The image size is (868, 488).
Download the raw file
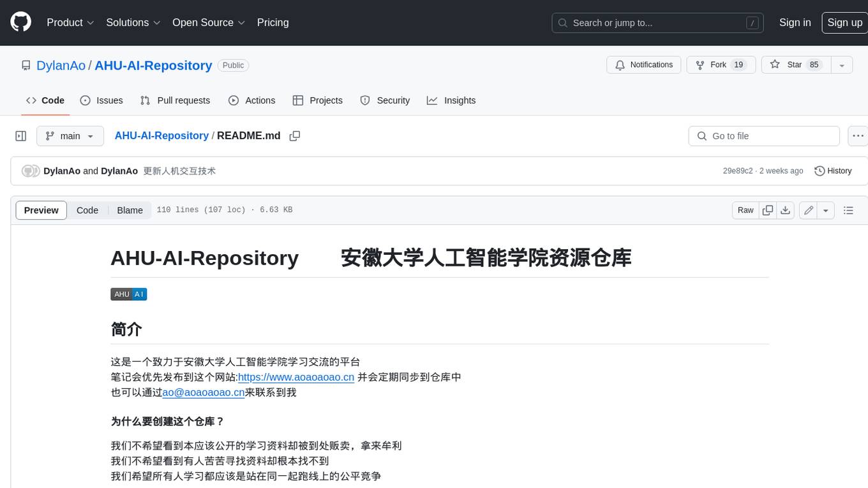click(786, 210)
